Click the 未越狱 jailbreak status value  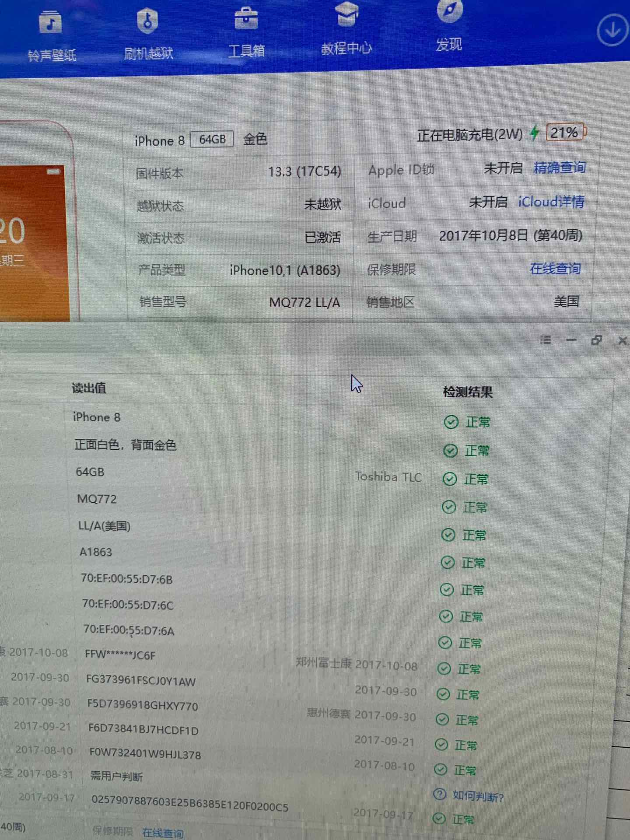(x=323, y=204)
